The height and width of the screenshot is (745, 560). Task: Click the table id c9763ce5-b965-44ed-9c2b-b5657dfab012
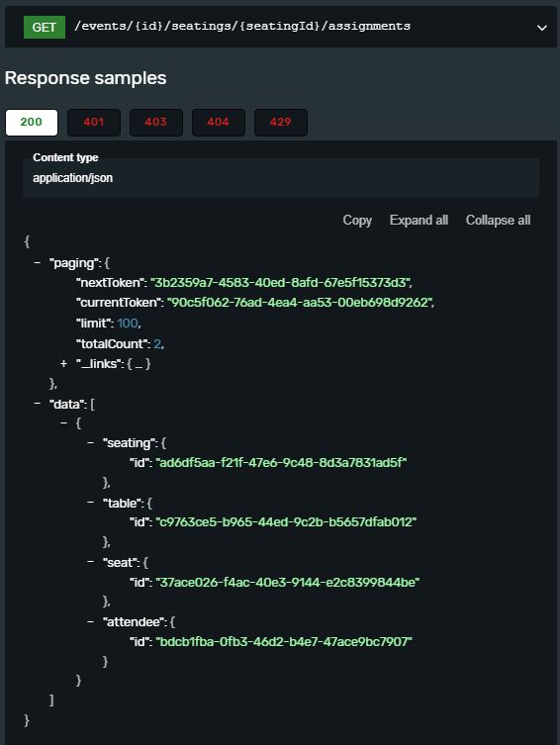coord(286,522)
